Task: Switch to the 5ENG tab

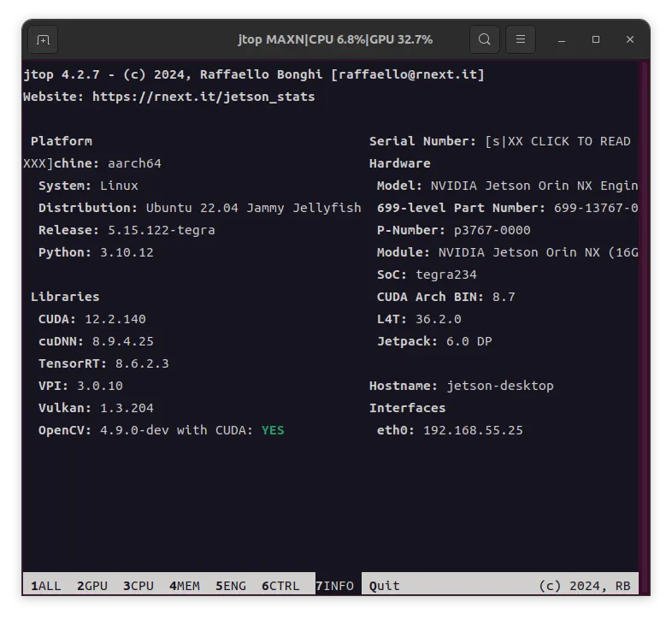Action: (x=231, y=586)
